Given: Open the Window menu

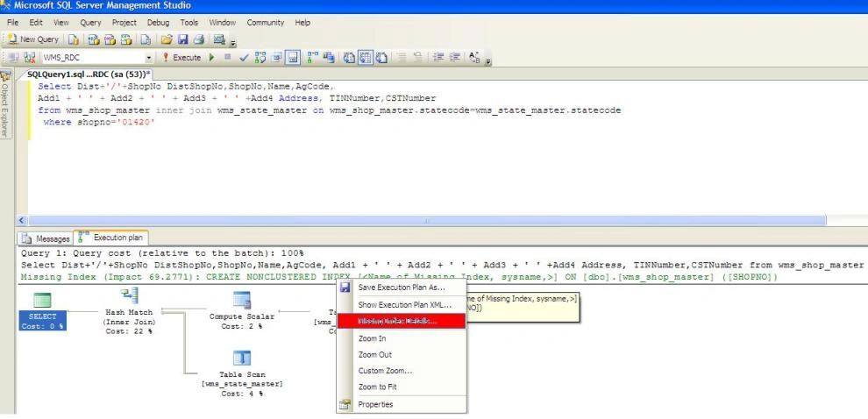Looking at the screenshot, I should [x=223, y=23].
